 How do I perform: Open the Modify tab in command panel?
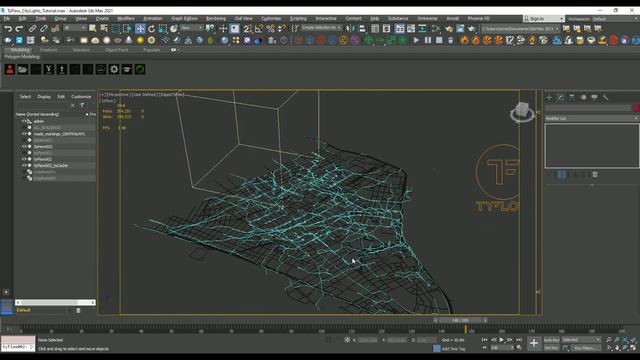coord(560,97)
